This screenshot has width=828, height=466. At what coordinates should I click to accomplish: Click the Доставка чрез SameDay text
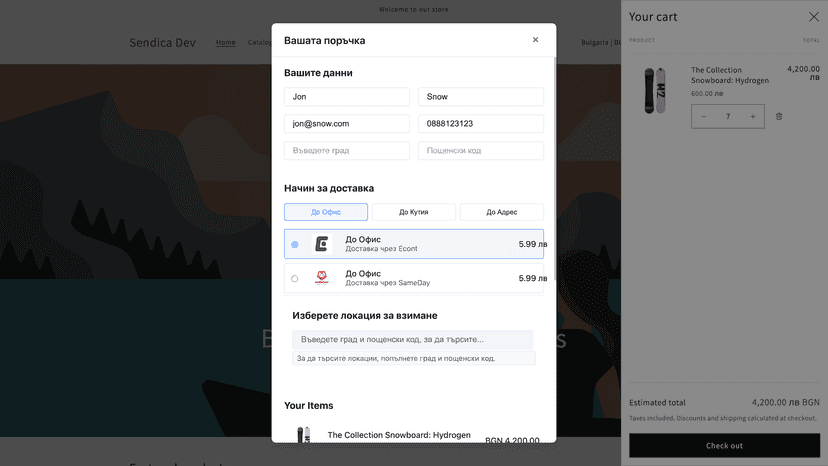point(388,283)
